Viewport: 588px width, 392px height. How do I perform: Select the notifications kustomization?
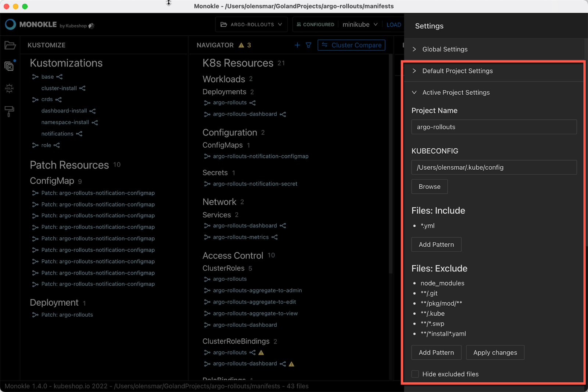coord(57,134)
